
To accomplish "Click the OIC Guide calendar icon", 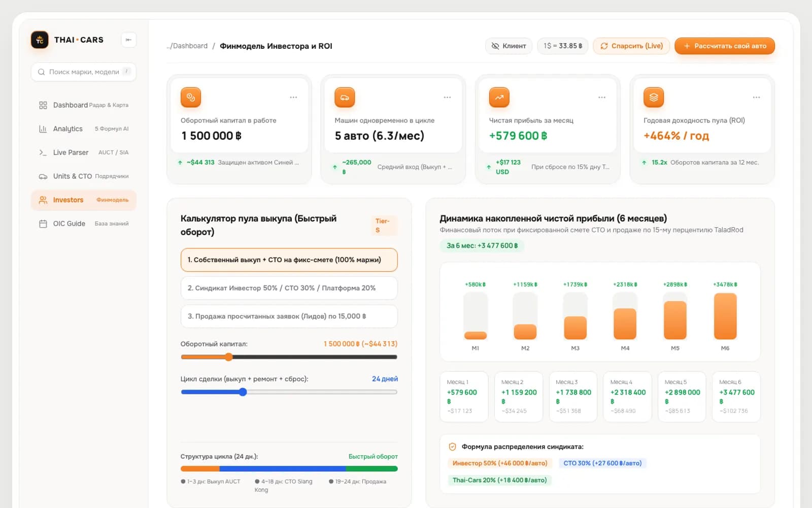I will (43, 224).
